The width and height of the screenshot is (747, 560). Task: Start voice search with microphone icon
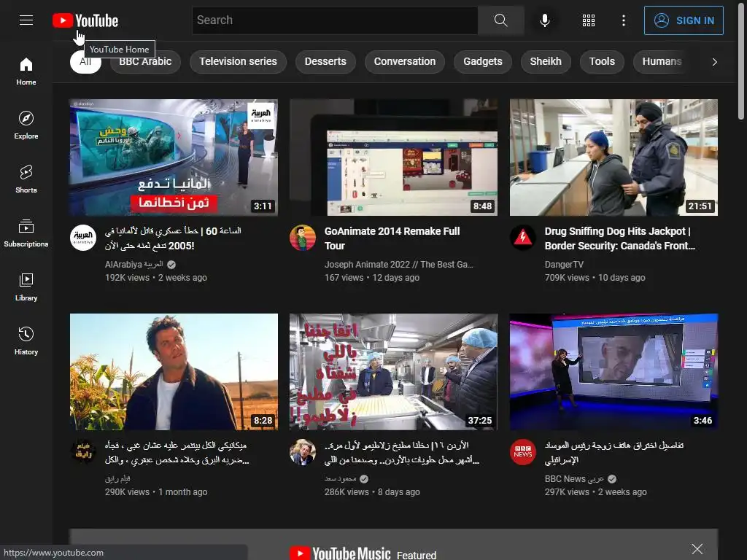[x=545, y=20]
